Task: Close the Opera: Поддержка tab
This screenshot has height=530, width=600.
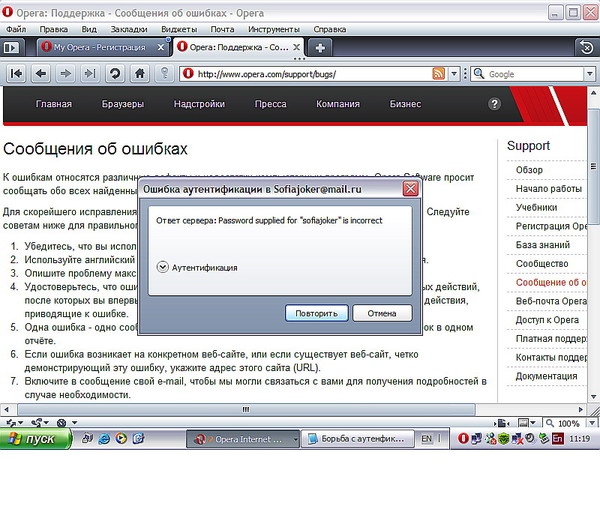Action: click(297, 47)
